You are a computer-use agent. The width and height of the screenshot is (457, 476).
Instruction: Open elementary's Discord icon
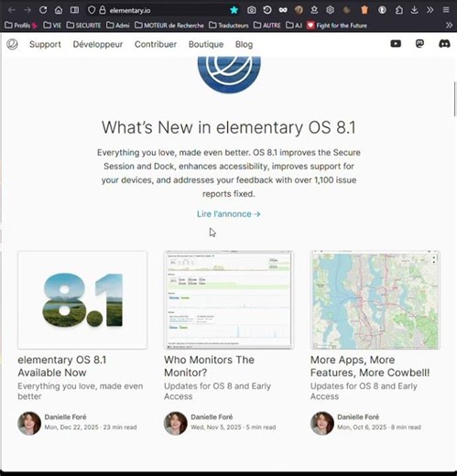pos(444,44)
